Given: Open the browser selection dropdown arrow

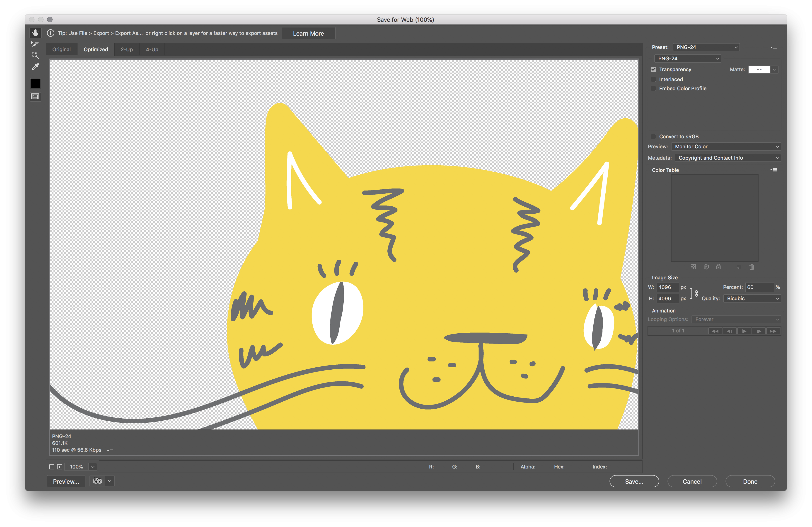Looking at the screenshot, I should 109,481.
